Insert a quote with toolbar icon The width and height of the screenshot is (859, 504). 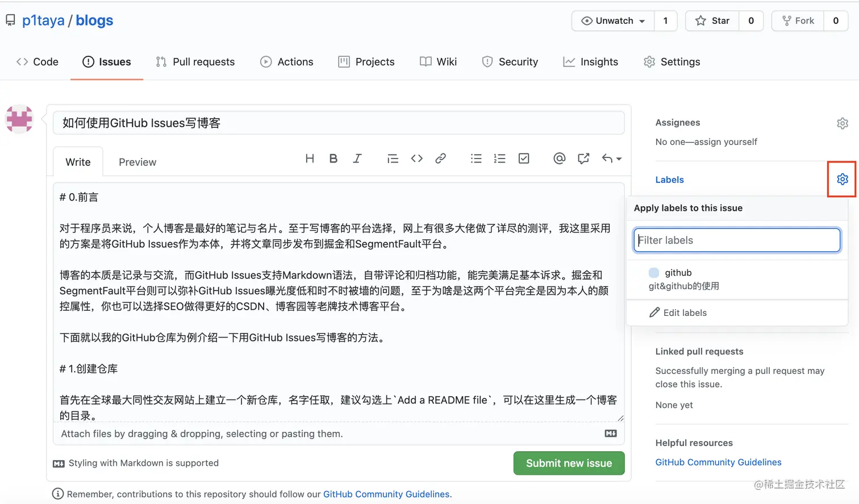[x=393, y=159]
